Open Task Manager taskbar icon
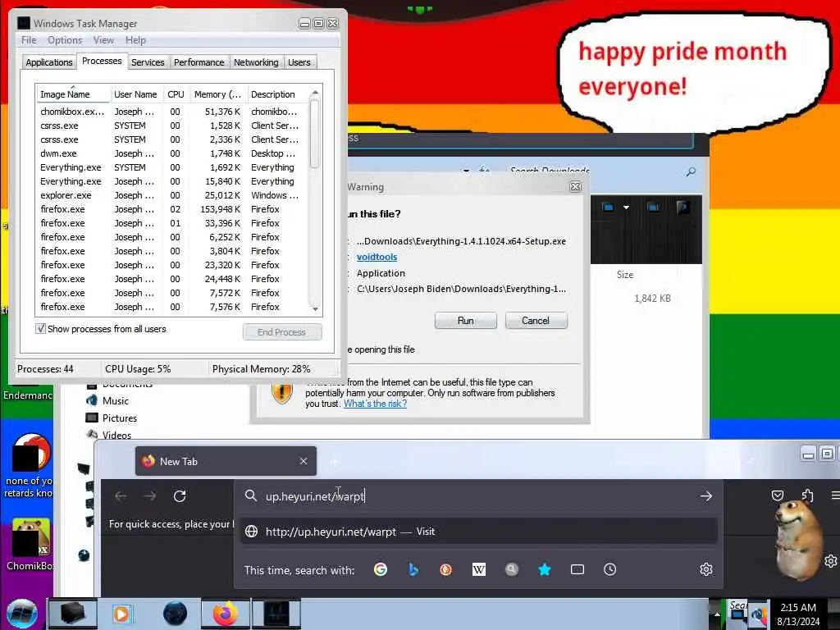 276,614
